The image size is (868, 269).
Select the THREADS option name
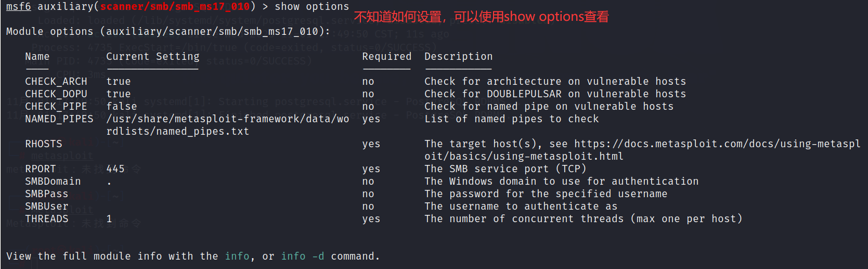click(x=47, y=219)
